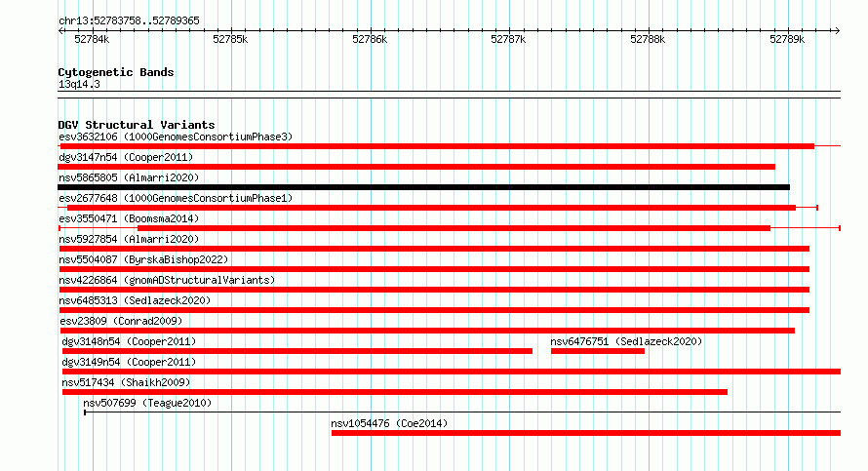Click the DGV Structural Variants track title
This screenshot has height=471, width=868.
point(137,125)
